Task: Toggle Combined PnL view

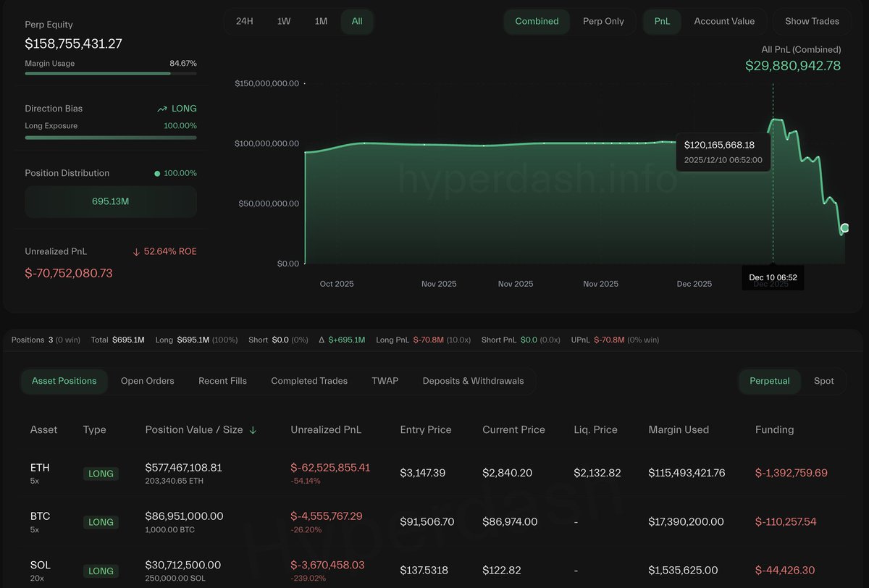Action: click(537, 21)
